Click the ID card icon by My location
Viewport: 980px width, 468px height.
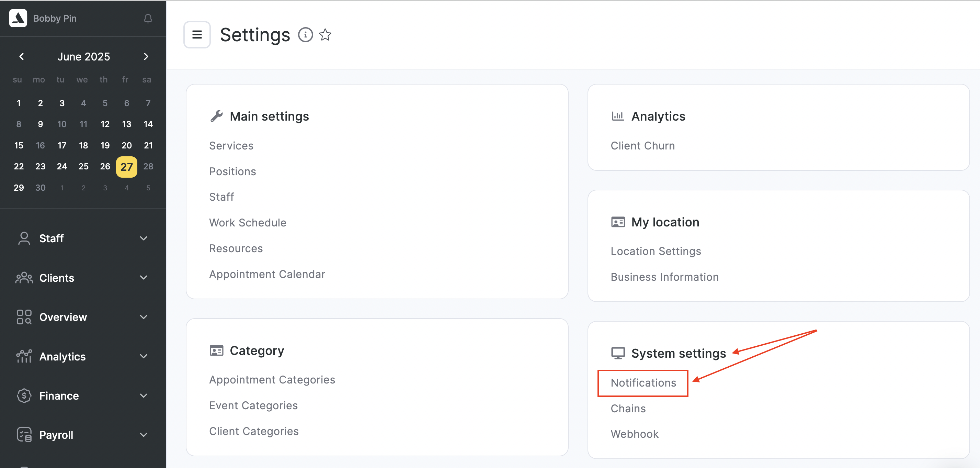[x=618, y=222]
